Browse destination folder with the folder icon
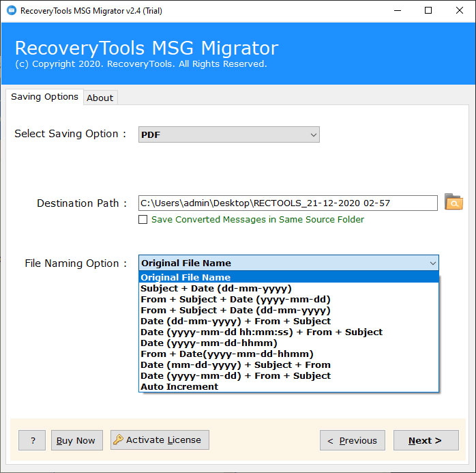Image resolution: width=476 pixels, height=473 pixels. 453,202
